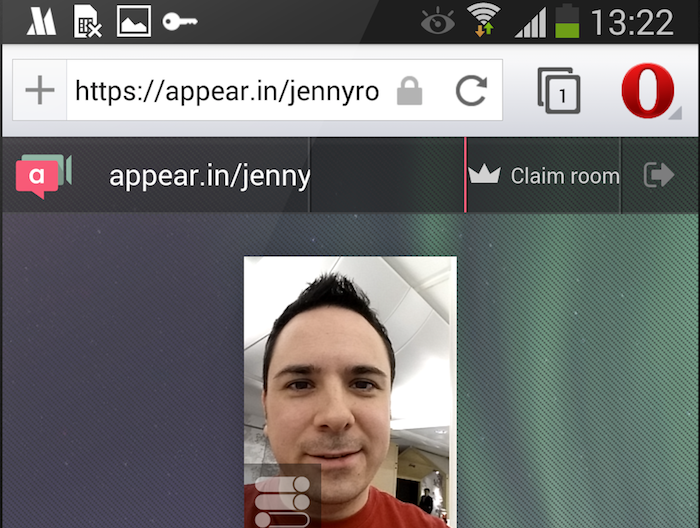Tap the eye Smart Stay indicator
Viewport: 700px width, 528px height.
point(437,21)
